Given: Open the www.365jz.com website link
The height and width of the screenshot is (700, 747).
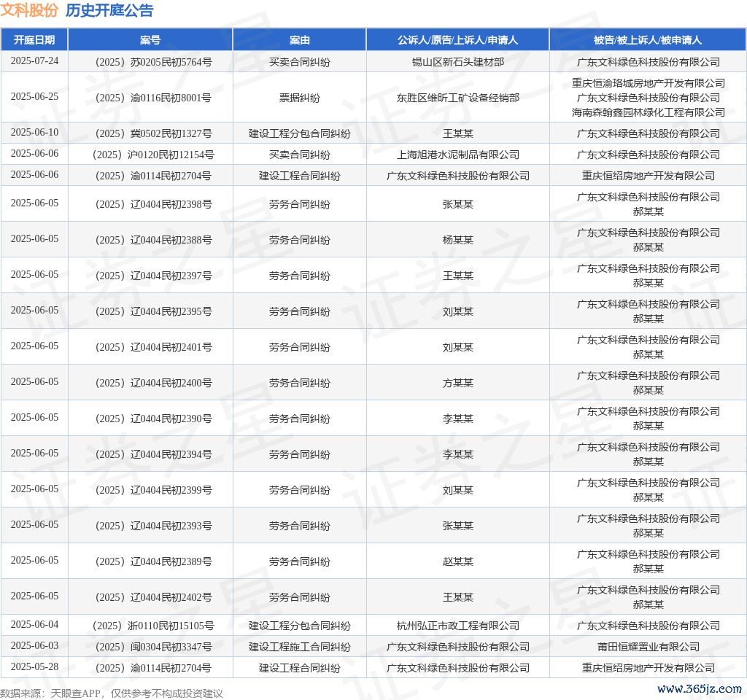Looking at the screenshot, I should pos(699,688).
